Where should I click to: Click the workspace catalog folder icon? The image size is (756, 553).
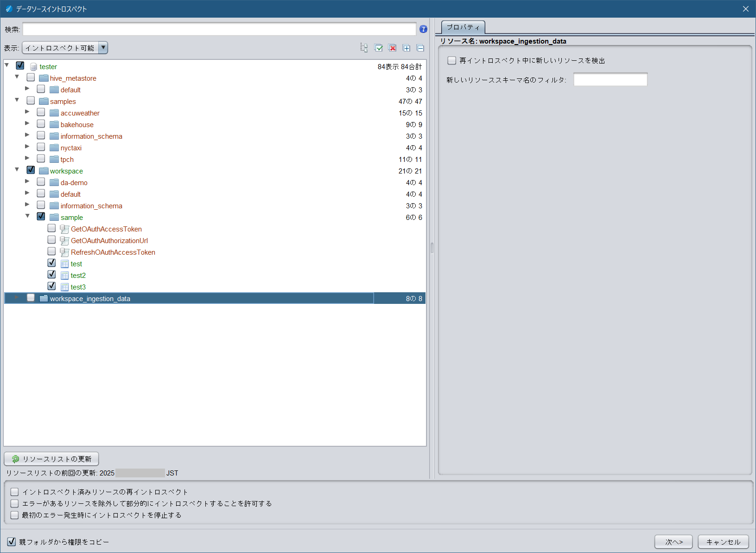click(x=44, y=171)
